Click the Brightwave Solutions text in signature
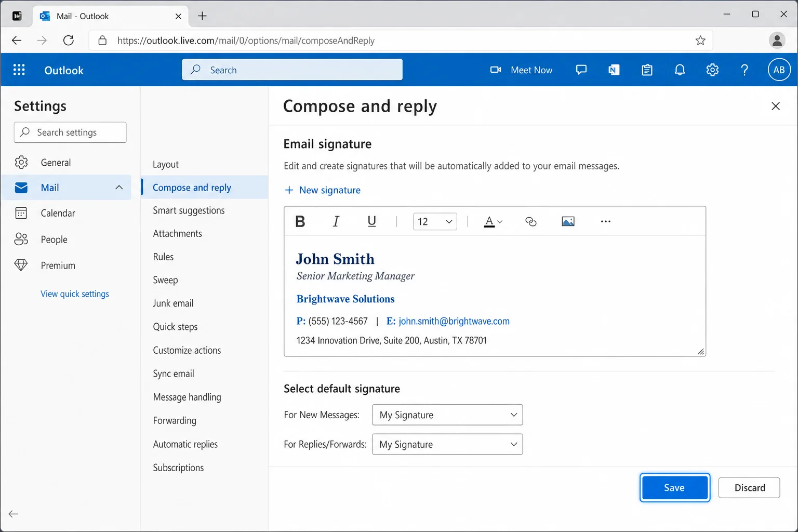798x532 pixels. click(x=345, y=299)
